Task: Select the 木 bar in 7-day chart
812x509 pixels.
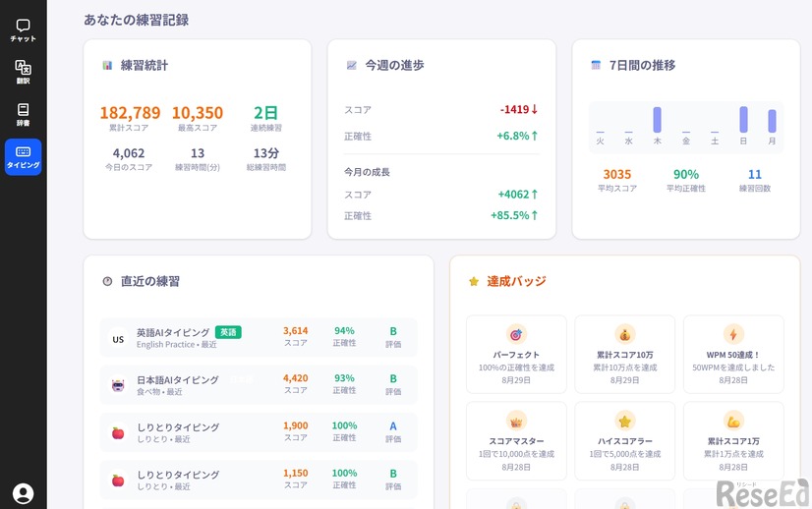Action: coord(657,120)
